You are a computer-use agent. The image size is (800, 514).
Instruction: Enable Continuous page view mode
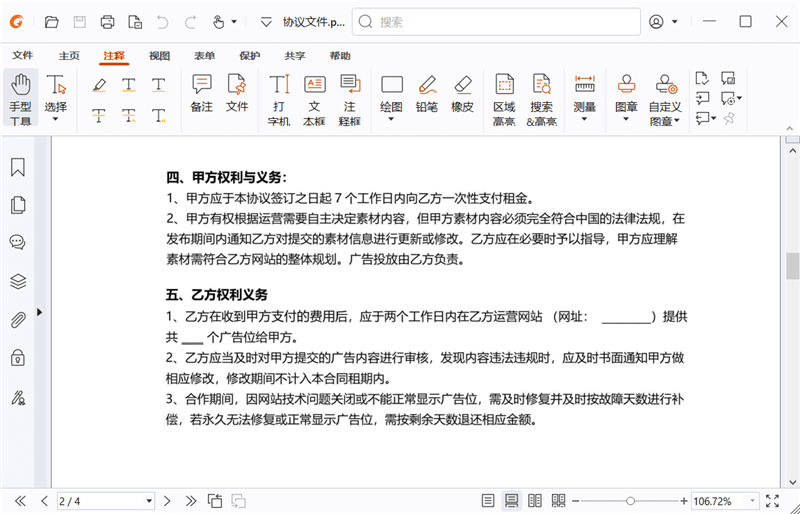(x=511, y=501)
